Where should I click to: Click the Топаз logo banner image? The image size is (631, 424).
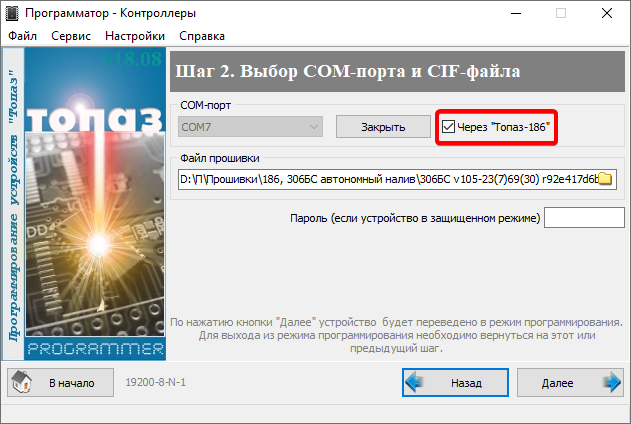tap(95, 204)
